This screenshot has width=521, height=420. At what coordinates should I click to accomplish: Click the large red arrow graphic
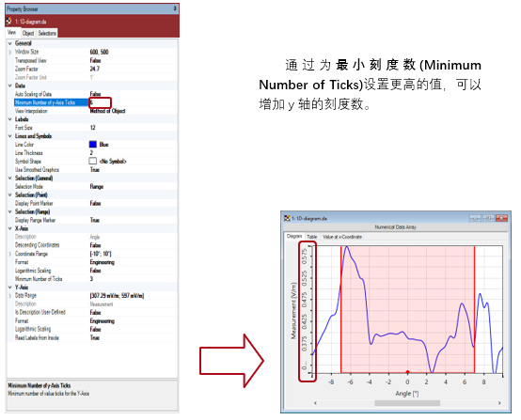click(231, 360)
